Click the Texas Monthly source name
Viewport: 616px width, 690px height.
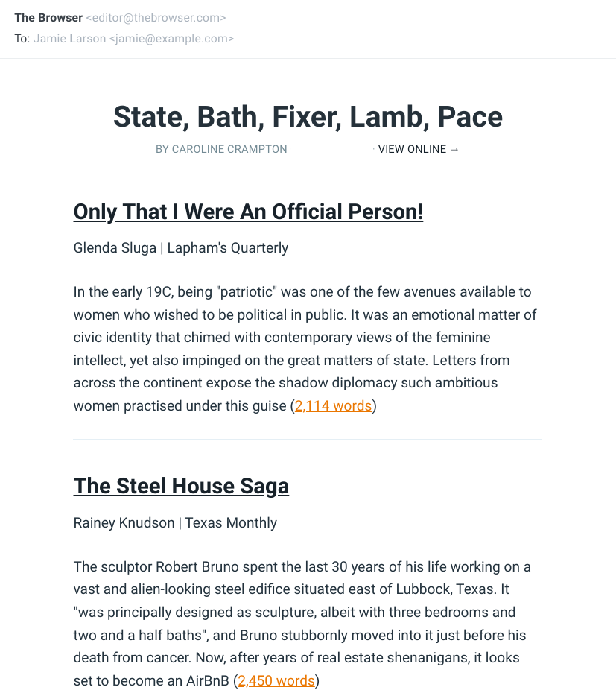pos(231,522)
